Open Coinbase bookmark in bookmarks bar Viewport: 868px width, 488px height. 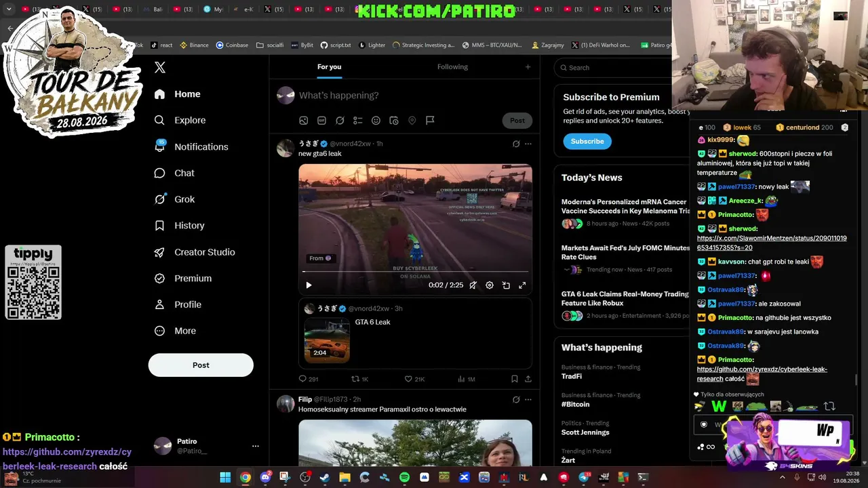(x=232, y=45)
